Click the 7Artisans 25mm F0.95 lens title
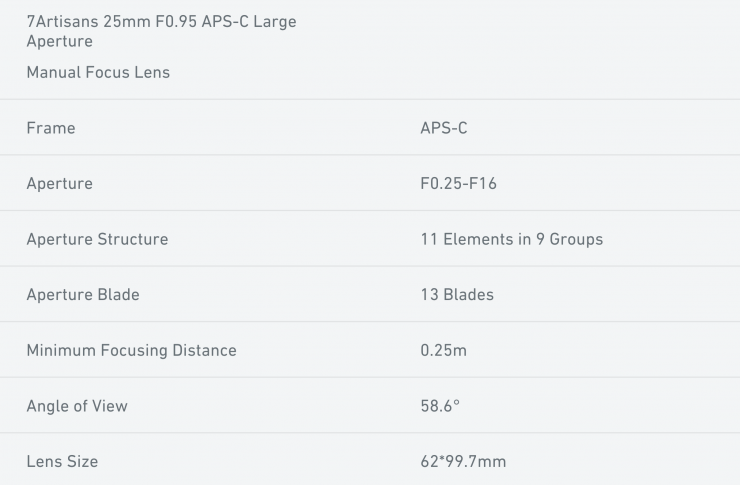 [x=161, y=21]
